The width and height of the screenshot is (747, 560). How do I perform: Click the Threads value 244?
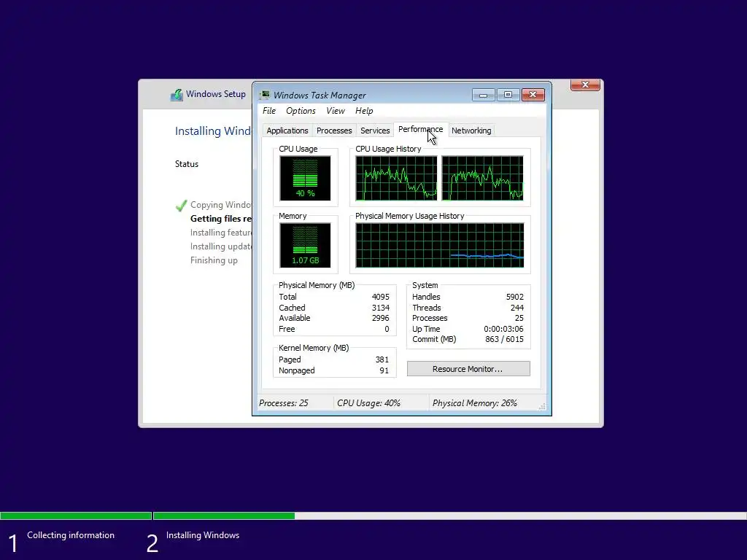[517, 308]
